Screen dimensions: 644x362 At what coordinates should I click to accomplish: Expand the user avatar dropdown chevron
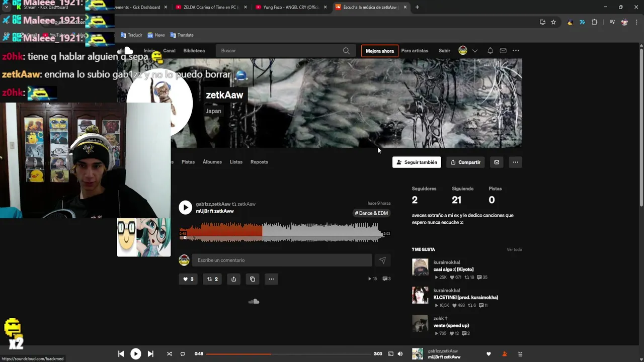tap(474, 51)
